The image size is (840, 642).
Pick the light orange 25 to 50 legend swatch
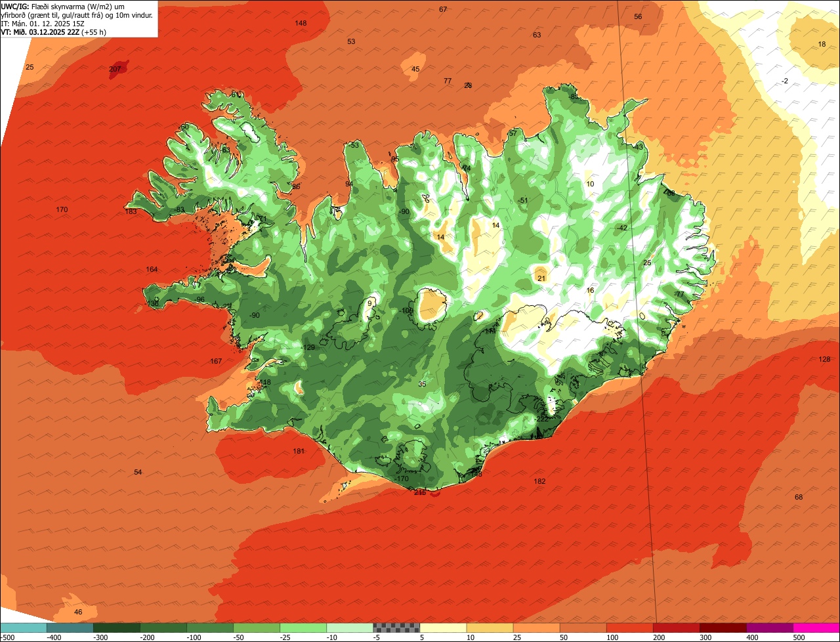[535, 628]
